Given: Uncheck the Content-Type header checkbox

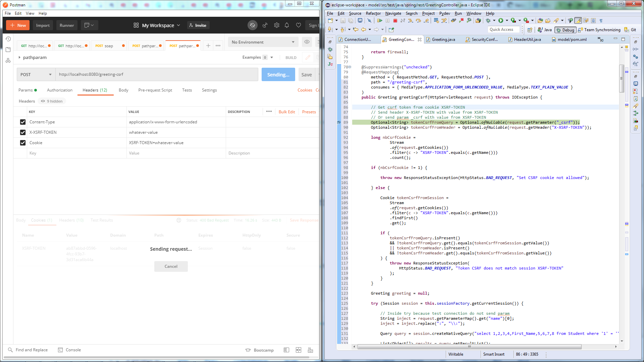Looking at the screenshot, I should (22, 122).
